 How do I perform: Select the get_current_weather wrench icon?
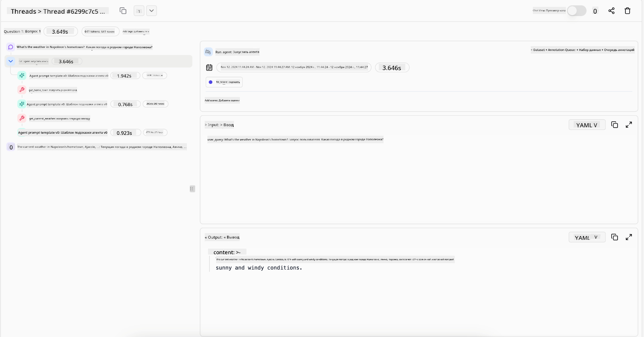click(22, 118)
